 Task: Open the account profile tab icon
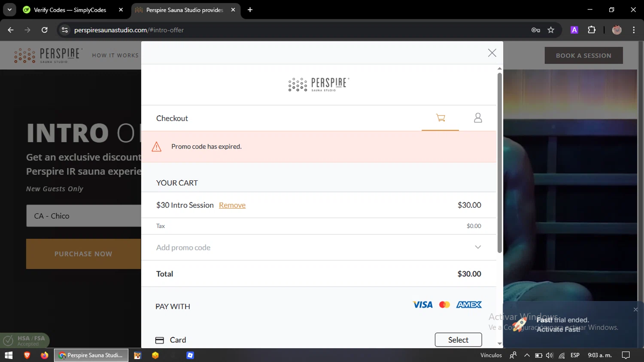tap(478, 118)
